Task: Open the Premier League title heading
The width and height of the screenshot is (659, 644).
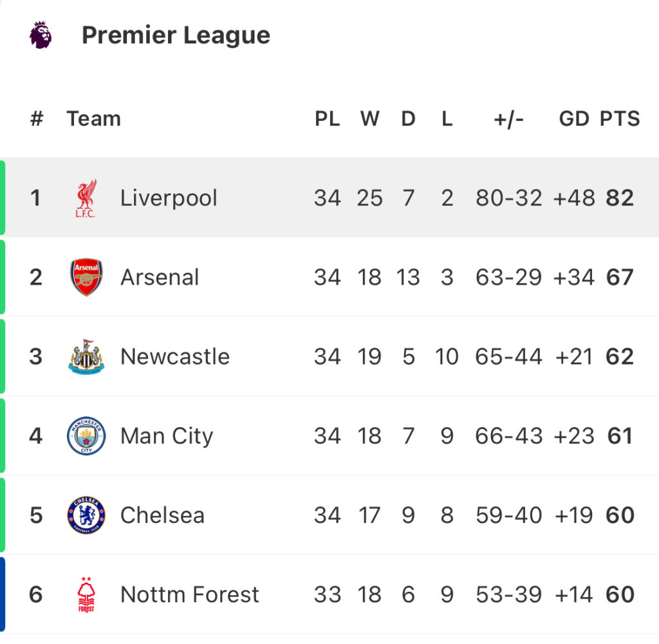Action: click(176, 35)
